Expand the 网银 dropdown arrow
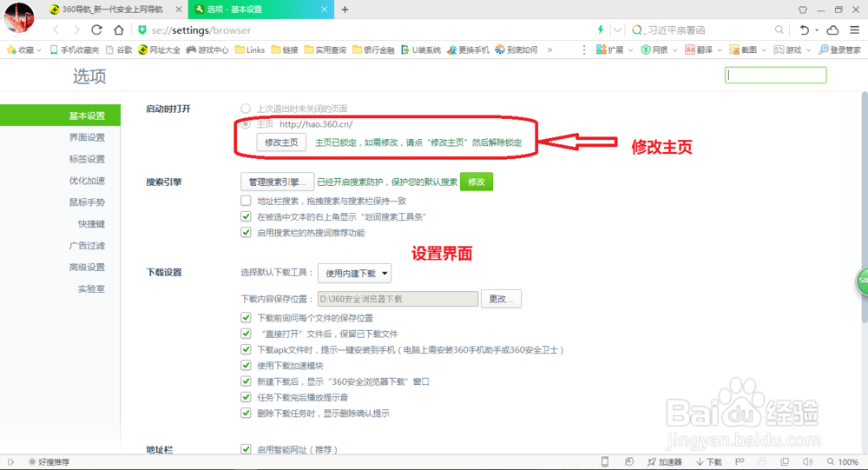Image resolution: width=868 pixels, height=470 pixels. (x=674, y=50)
